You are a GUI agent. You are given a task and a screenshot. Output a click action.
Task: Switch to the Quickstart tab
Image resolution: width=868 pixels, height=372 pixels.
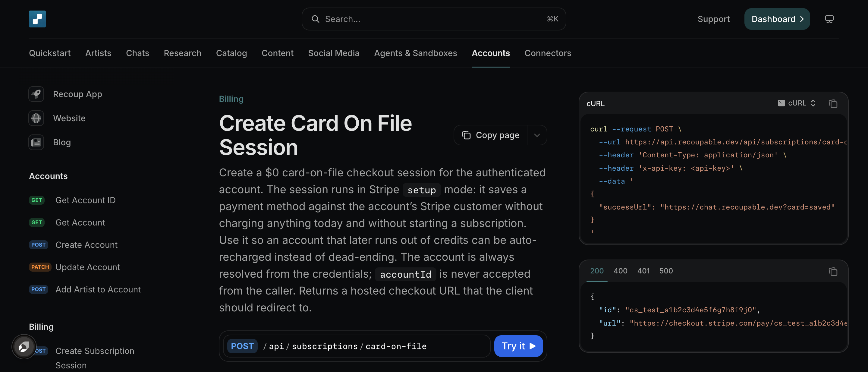pos(50,53)
